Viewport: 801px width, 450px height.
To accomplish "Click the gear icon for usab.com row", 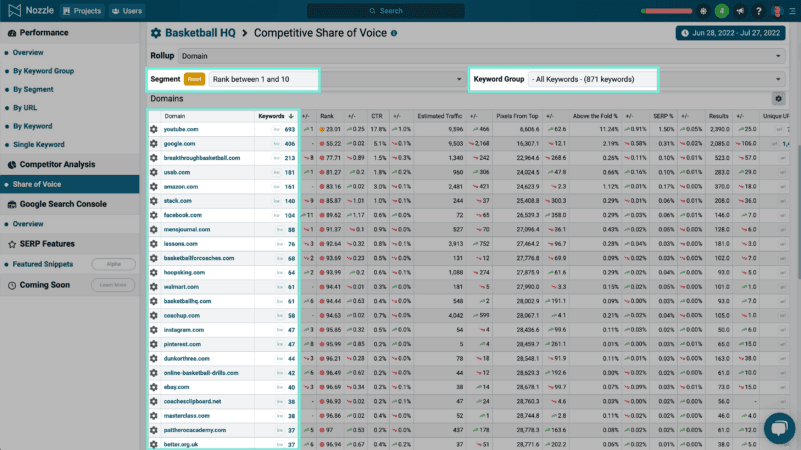I will [154, 173].
